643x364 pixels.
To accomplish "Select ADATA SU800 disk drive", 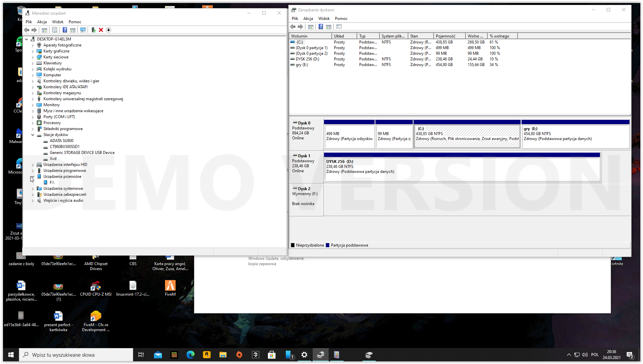I will (x=61, y=141).
